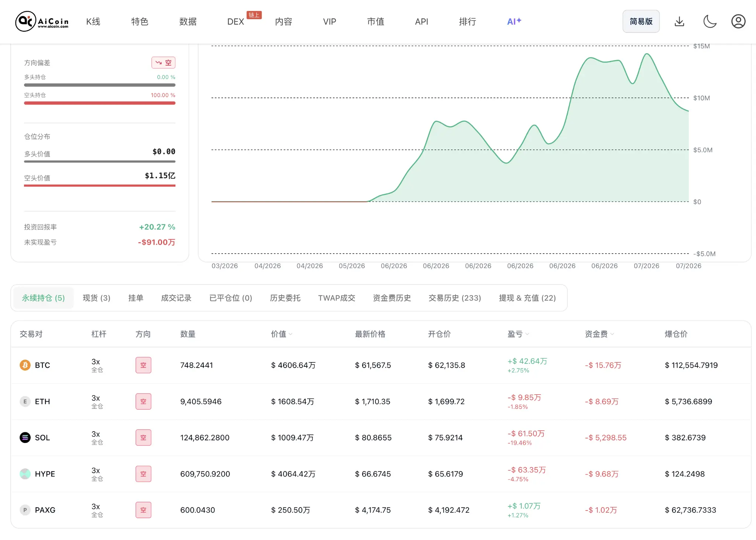The image size is (756, 540).
Task: Switch to the 挂单 tab
Action: [x=135, y=298]
